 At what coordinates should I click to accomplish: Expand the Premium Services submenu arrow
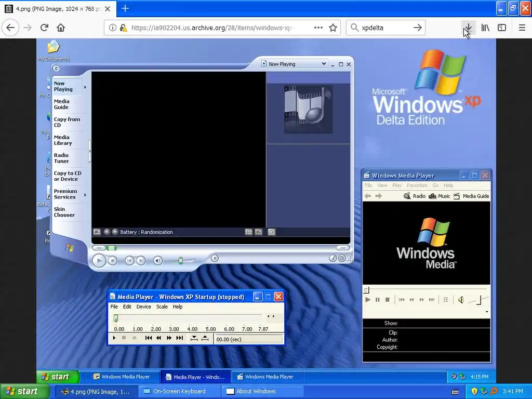(x=85, y=195)
